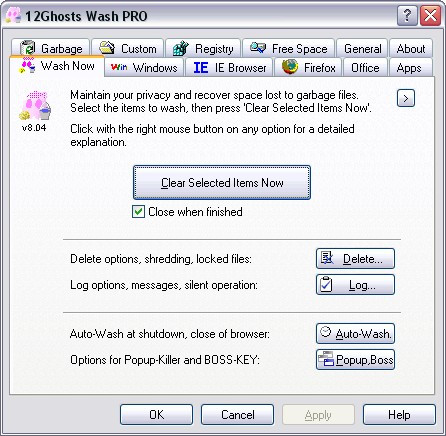
Task: Click the 12Ghosts title bar ghost icon
Action: point(13,15)
